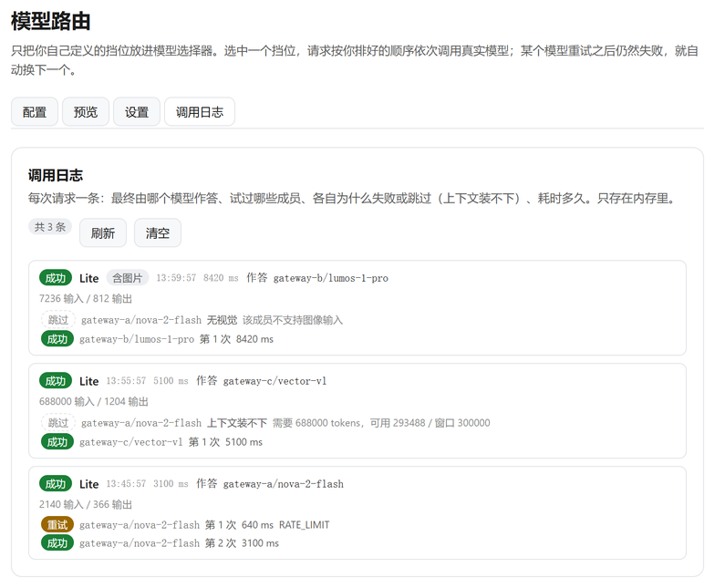This screenshot has height=588, width=715.
Task: Click the RATE_LIMIT error text
Action: pos(305,525)
